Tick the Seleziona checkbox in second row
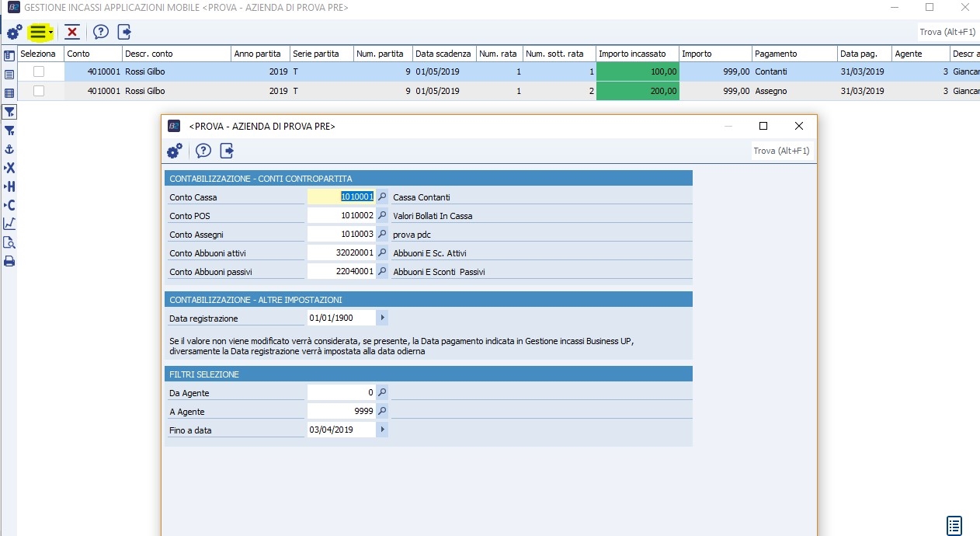The width and height of the screenshot is (980, 536). (x=39, y=91)
